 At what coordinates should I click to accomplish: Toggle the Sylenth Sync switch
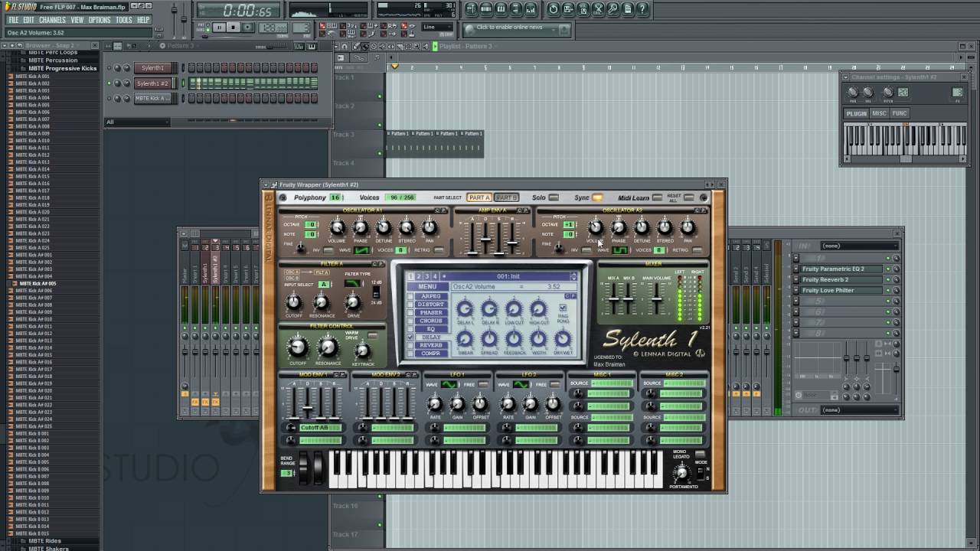(x=596, y=197)
